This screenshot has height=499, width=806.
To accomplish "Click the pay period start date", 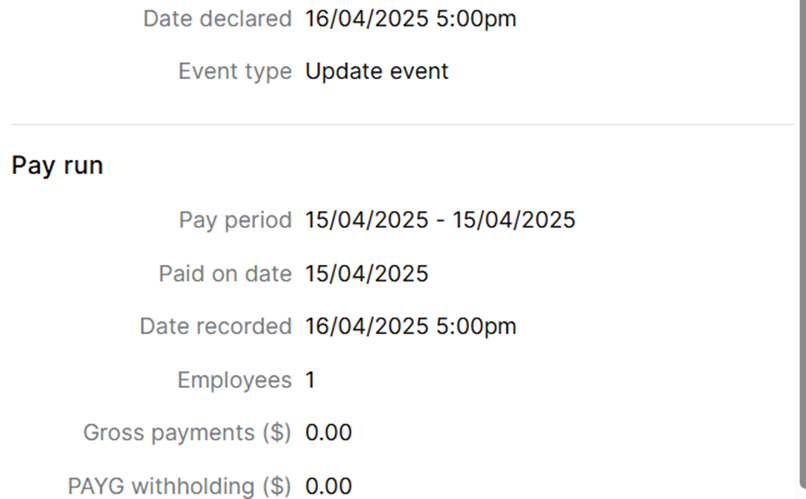I will (367, 220).
